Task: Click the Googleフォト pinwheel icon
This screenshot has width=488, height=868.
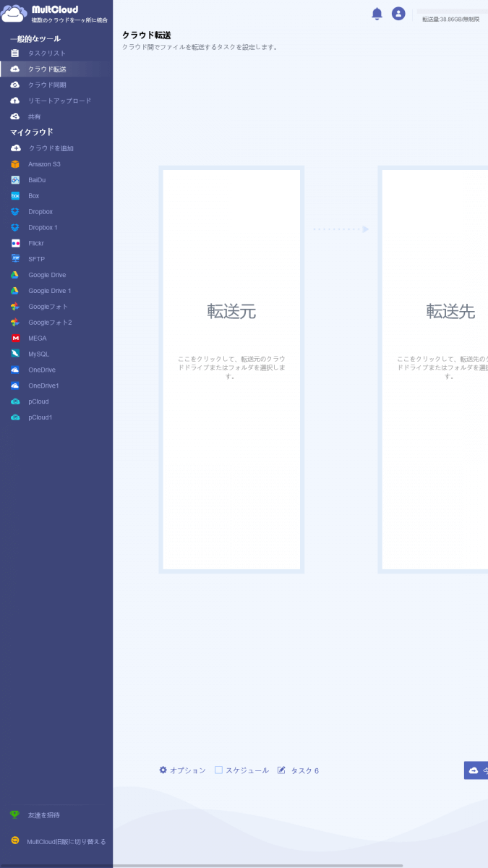Action: [x=14, y=307]
